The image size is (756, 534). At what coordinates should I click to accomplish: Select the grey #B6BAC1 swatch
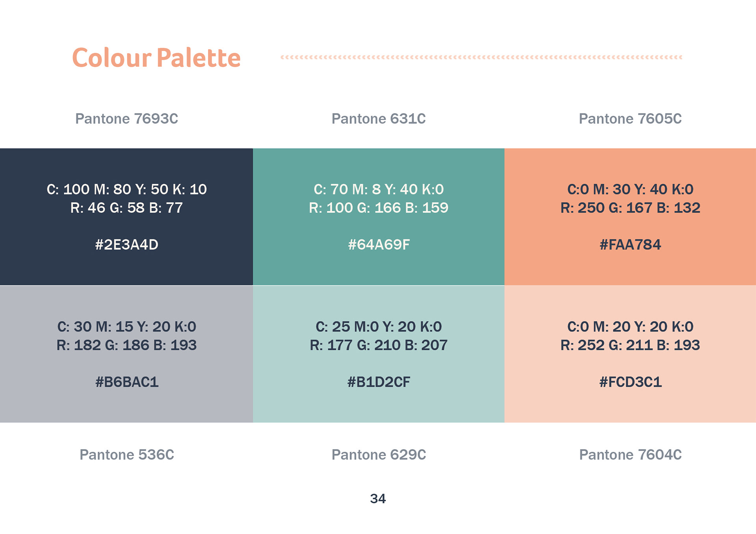[126, 354]
